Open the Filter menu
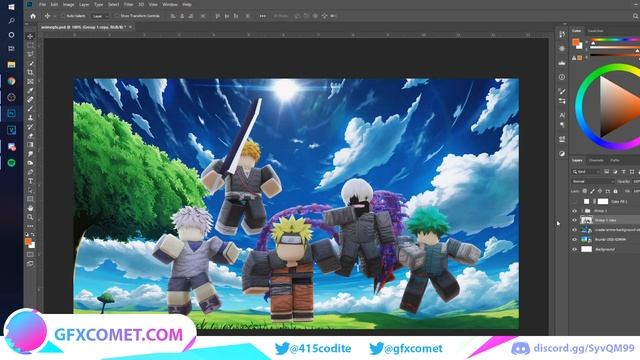640x360 pixels. point(128,4)
